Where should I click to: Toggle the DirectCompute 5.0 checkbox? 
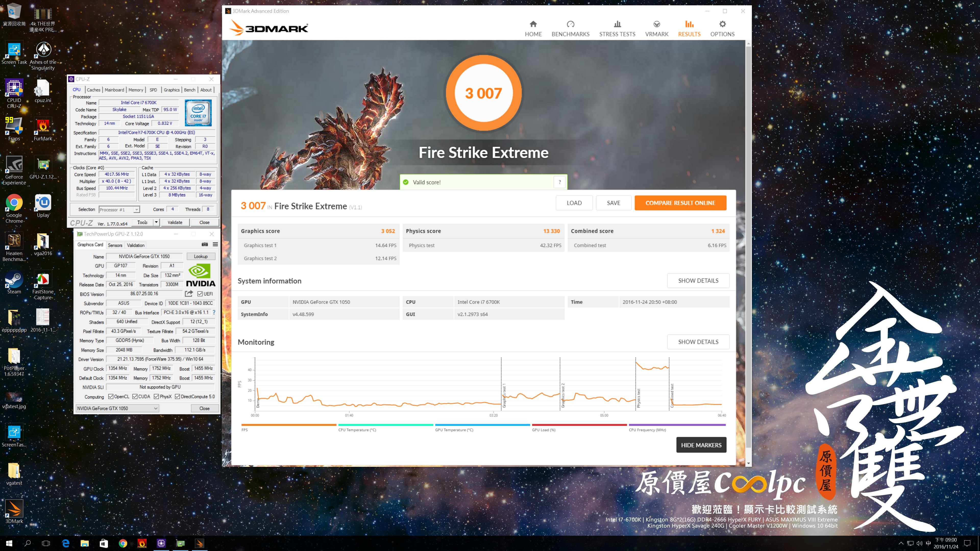(177, 397)
